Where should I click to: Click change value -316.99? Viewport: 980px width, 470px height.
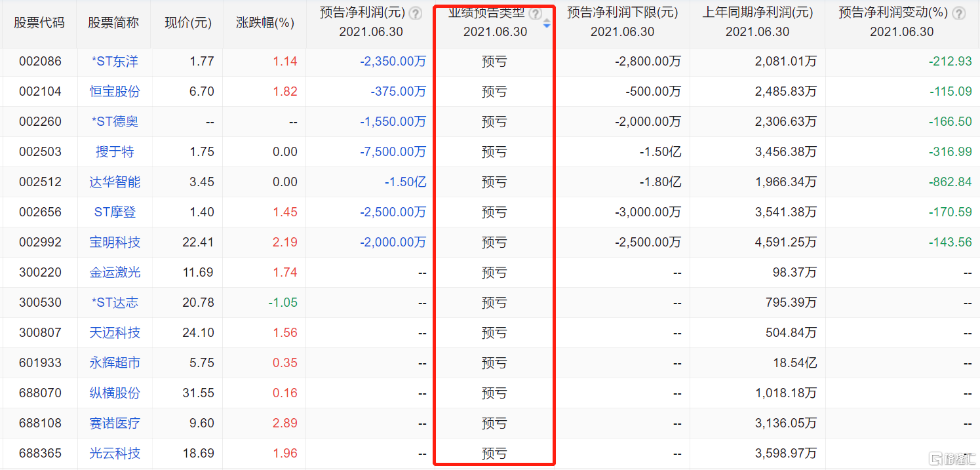(950, 152)
